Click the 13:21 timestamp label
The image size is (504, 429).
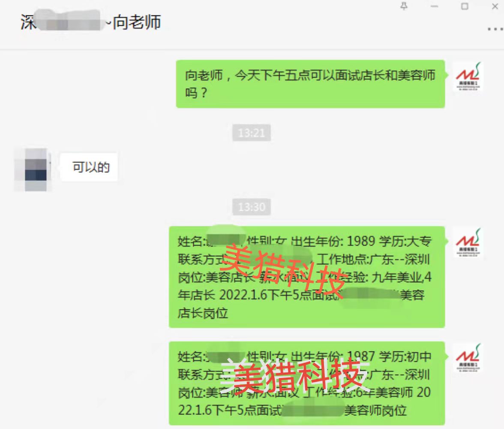252,133
